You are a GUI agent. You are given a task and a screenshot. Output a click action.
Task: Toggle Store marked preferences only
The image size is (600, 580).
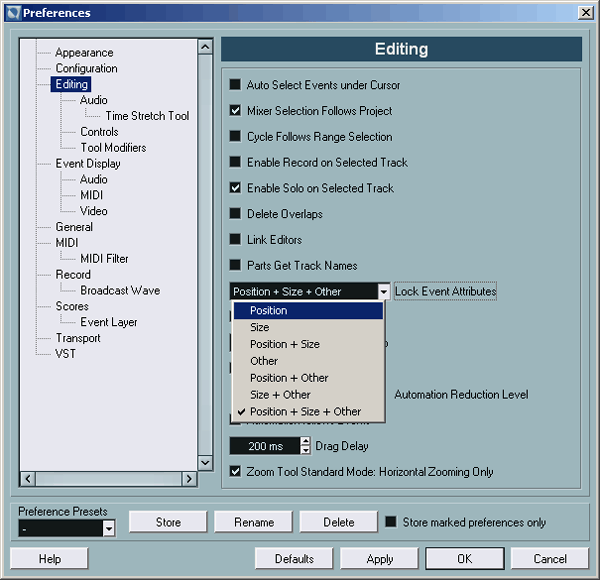coord(391,521)
